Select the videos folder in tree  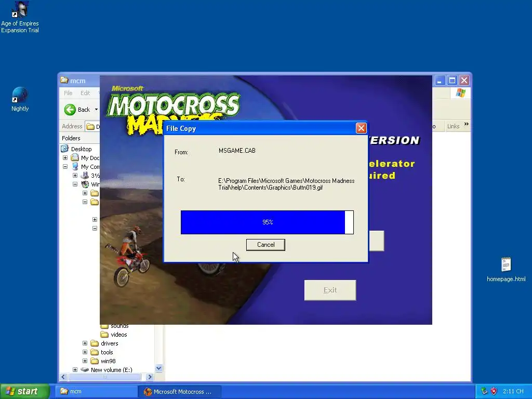[x=119, y=335]
